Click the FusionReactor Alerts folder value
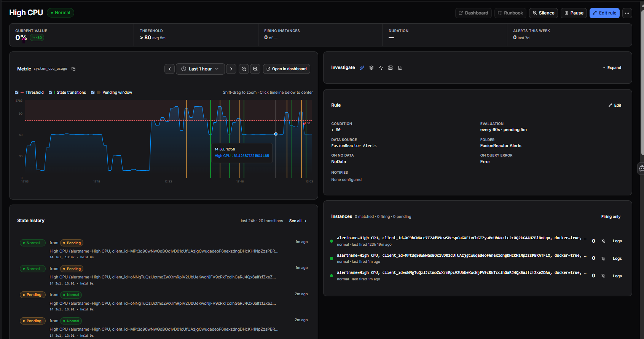The height and width of the screenshot is (339, 644). [501, 146]
